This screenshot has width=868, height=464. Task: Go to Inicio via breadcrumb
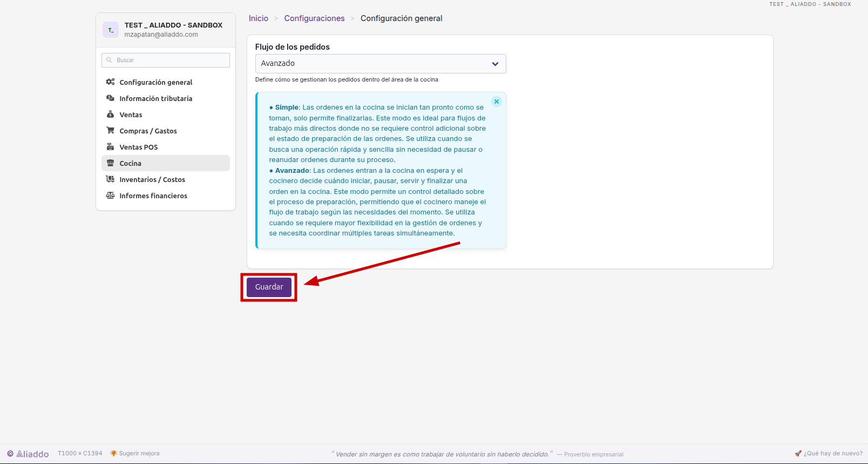[259, 18]
